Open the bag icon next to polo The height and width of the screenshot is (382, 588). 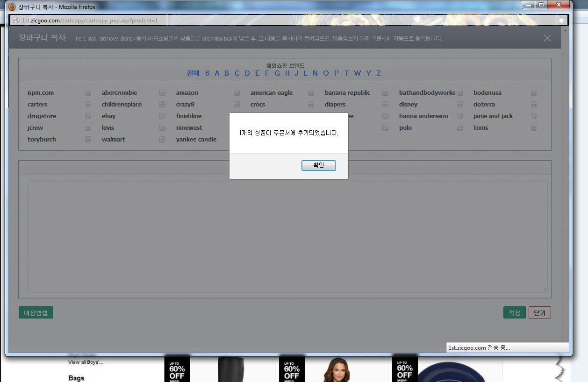(459, 127)
